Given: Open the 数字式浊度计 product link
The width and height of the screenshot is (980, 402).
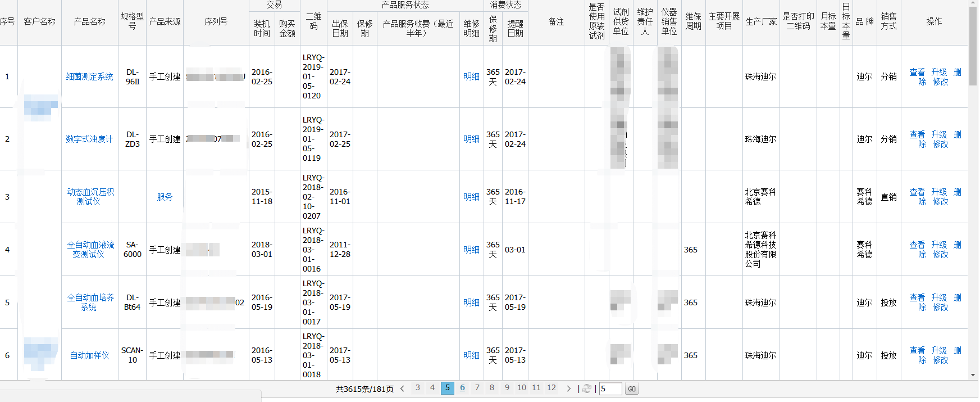Looking at the screenshot, I should 89,139.
